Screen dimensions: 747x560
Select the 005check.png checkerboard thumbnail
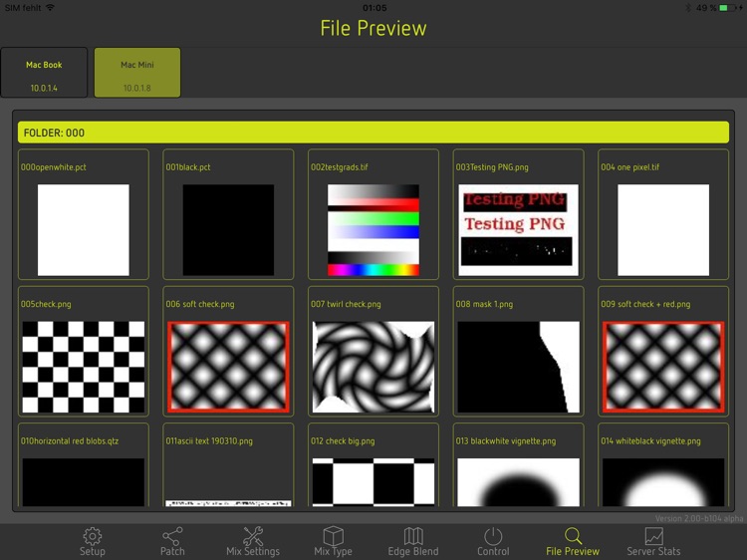tap(84, 367)
